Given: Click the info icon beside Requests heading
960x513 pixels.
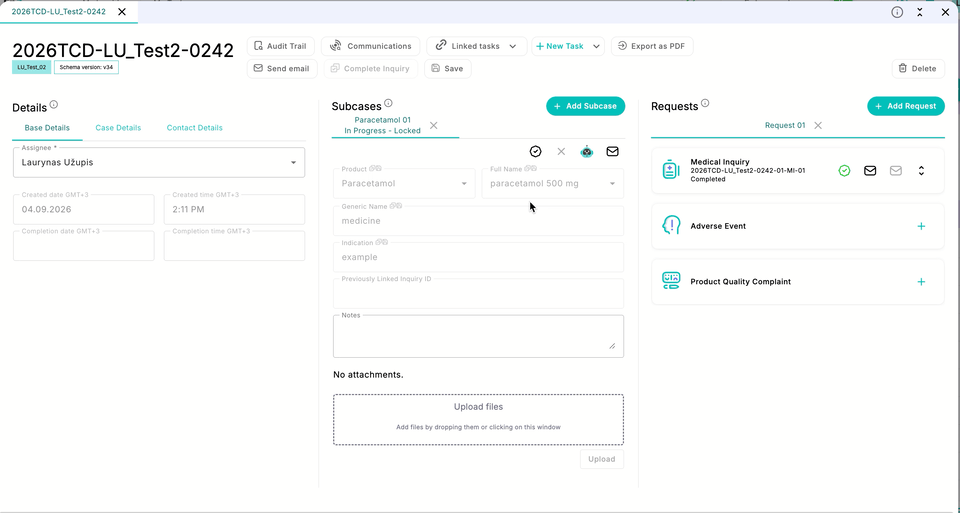Looking at the screenshot, I should (705, 103).
